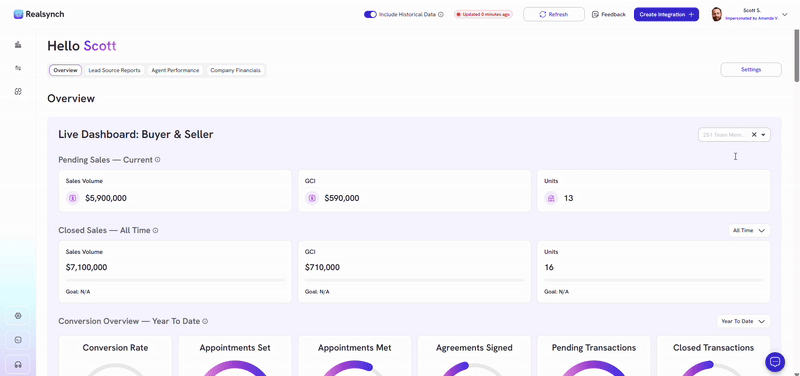Click the Appointments Set card title
This screenshot has width=800, height=376.
point(235,348)
